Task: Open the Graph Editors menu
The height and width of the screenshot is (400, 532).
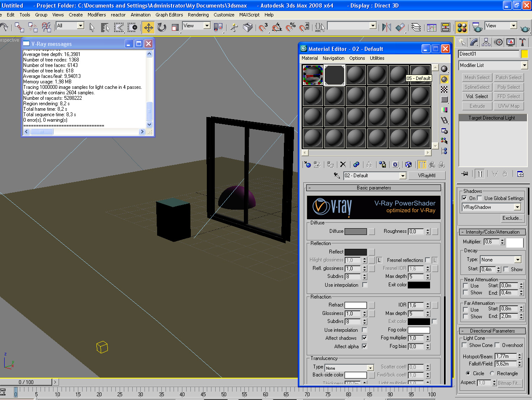Action: (169, 15)
